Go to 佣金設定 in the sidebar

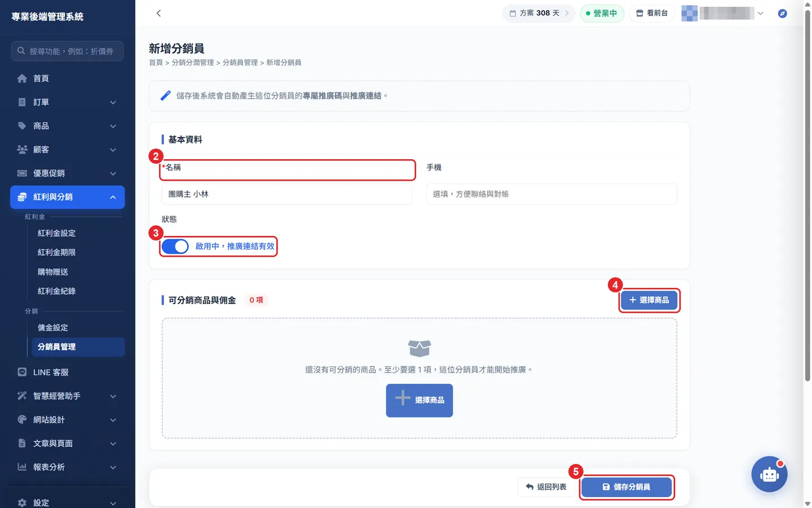pyautogui.click(x=53, y=327)
